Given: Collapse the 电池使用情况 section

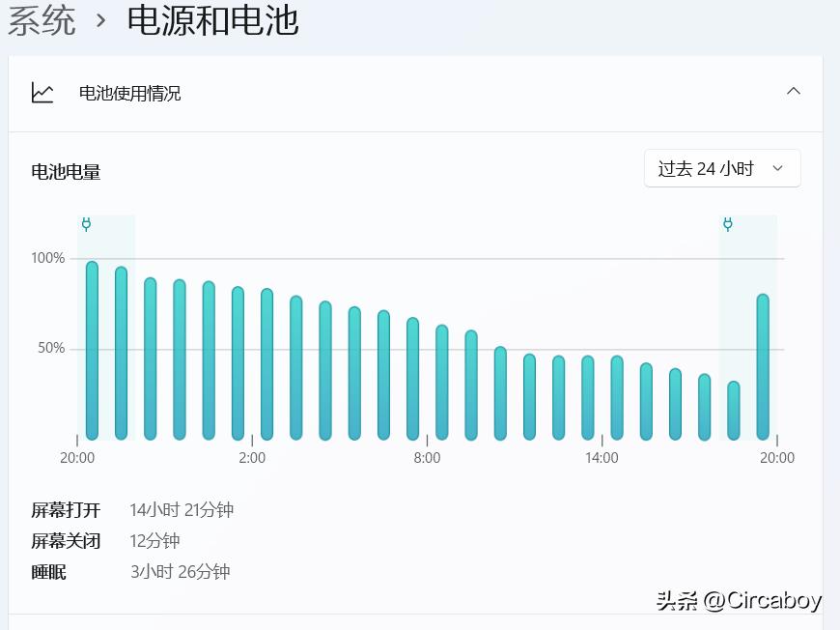Looking at the screenshot, I should coord(794,90).
